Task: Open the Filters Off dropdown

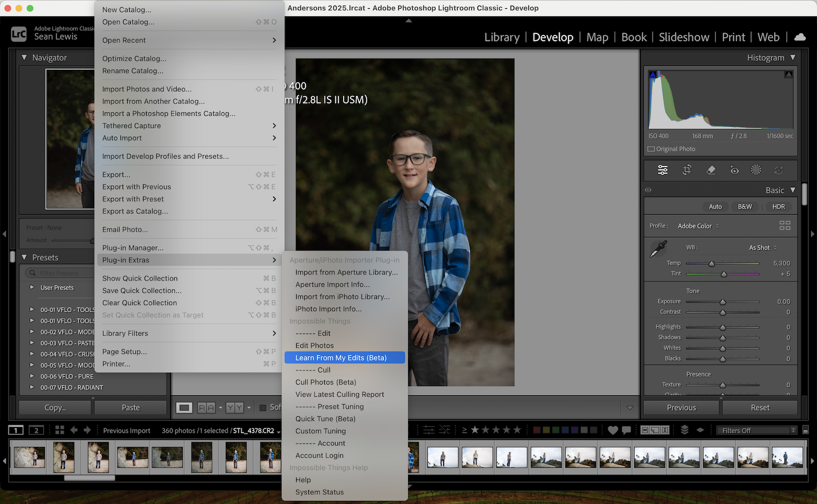Action: pos(756,430)
